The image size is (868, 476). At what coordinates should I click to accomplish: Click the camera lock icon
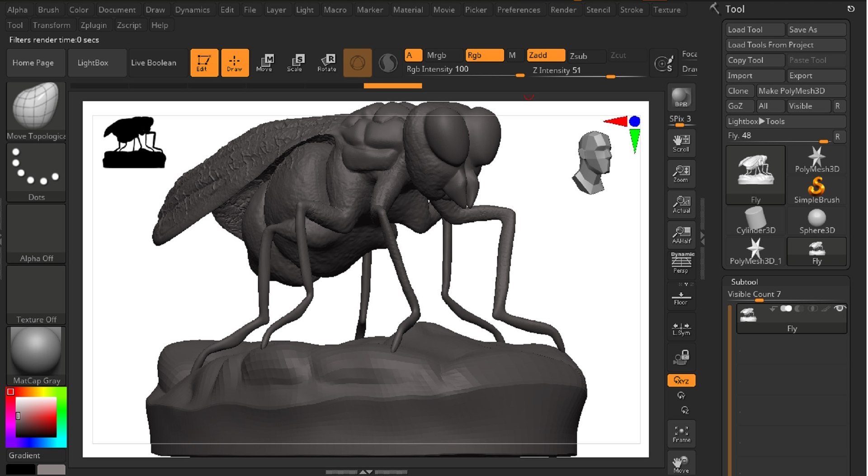[681, 357]
